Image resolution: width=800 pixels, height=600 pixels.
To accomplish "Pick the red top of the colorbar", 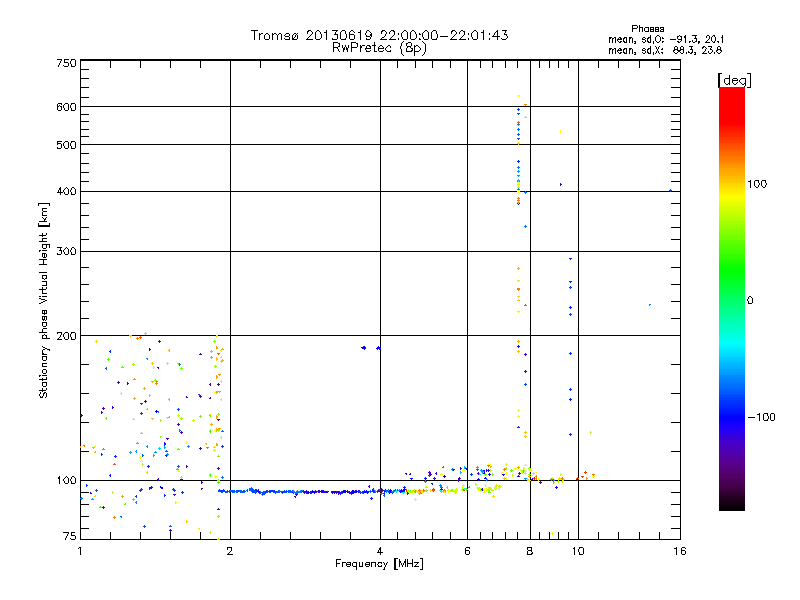I will click(732, 93).
